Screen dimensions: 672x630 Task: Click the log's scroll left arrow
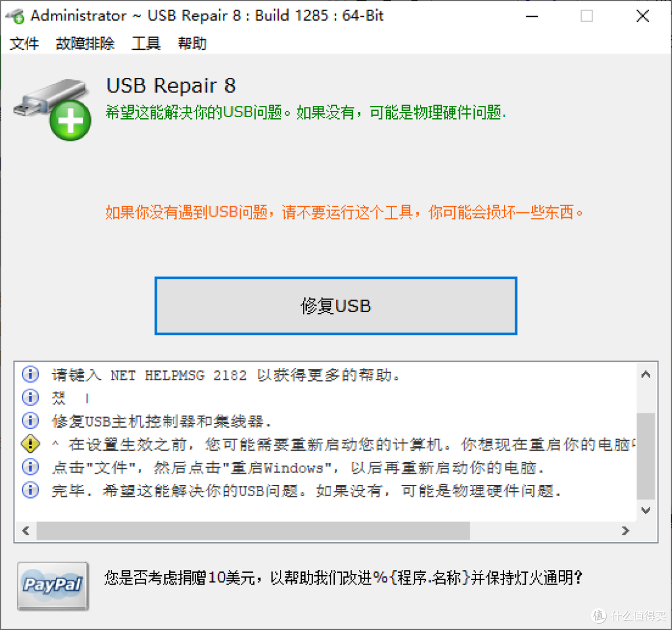point(26,531)
